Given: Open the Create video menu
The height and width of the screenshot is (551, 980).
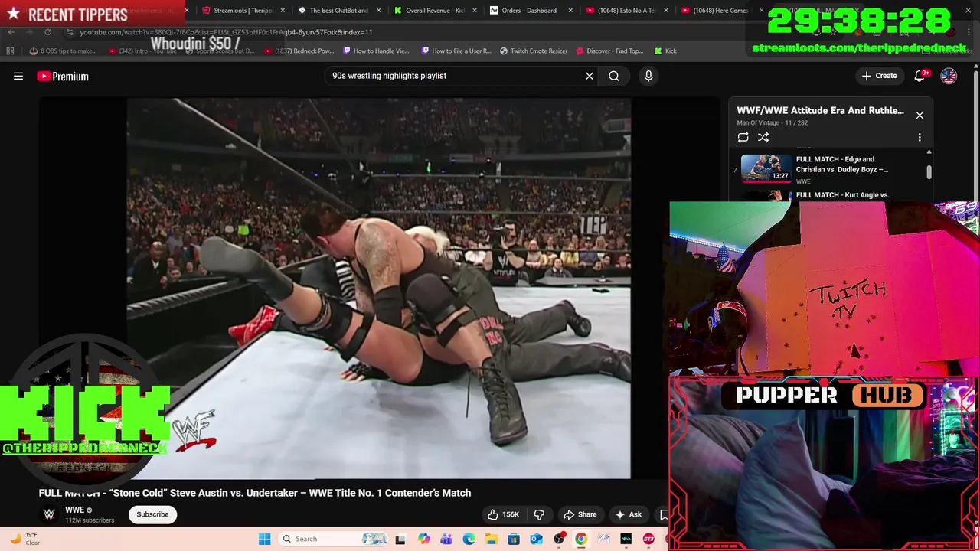Looking at the screenshot, I should point(879,76).
